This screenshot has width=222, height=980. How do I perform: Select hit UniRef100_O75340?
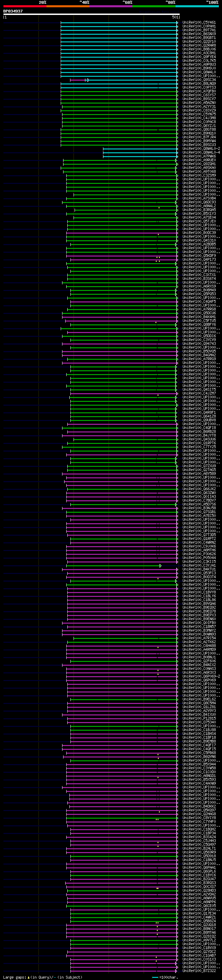[199, 722]
